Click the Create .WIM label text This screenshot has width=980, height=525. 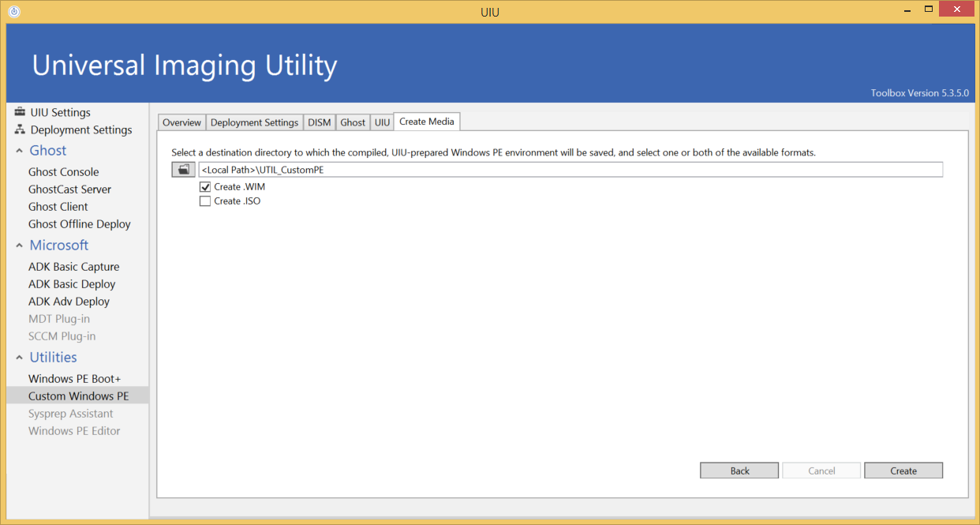pos(240,187)
